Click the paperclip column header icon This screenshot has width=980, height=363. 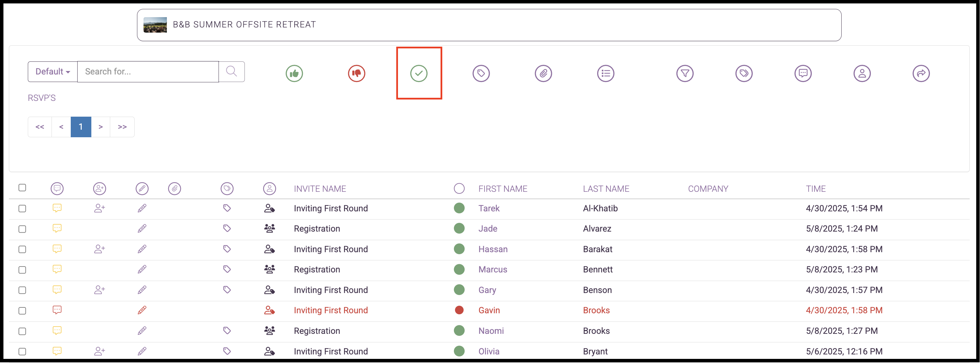click(x=174, y=188)
